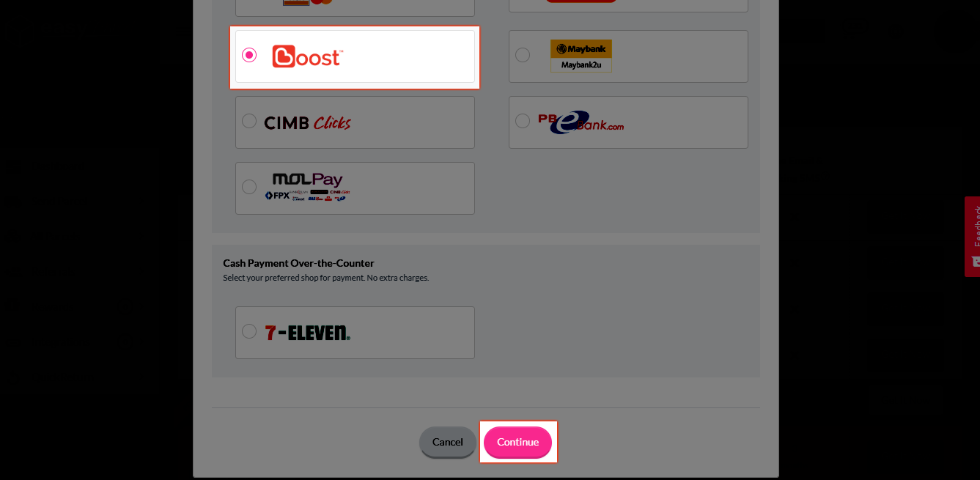980x480 pixels.
Task: Click the Maybank tiger logo
Action: 581,48
